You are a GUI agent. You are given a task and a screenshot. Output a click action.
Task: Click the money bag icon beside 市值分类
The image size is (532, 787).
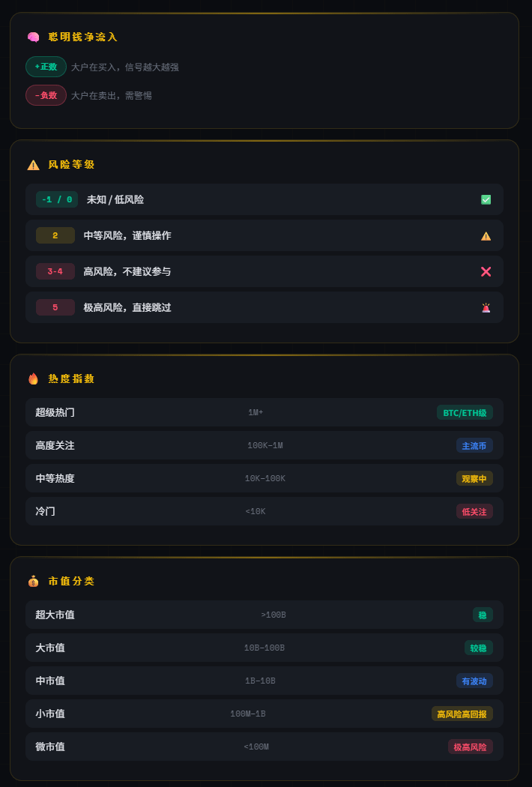(x=33, y=581)
